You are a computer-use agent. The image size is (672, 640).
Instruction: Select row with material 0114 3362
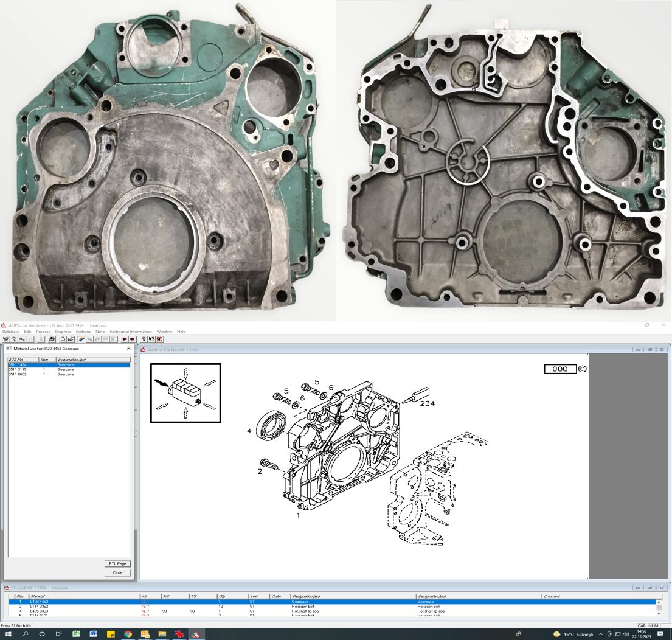coord(333,607)
